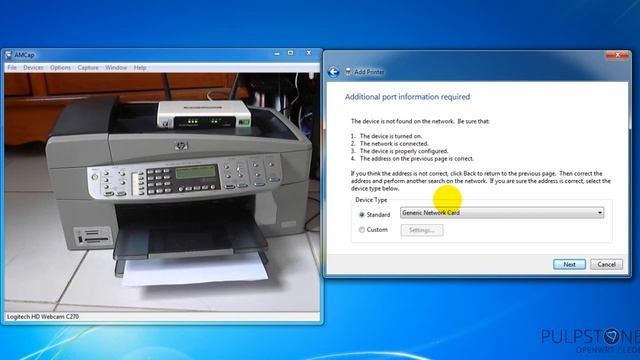Viewport: 640px width, 360px height.
Task: Click the webcam video preview in AMCap
Action: [x=162, y=192]
